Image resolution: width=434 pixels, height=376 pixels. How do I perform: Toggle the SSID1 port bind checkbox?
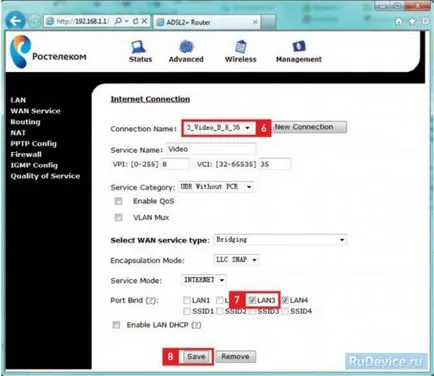[187, 311]
